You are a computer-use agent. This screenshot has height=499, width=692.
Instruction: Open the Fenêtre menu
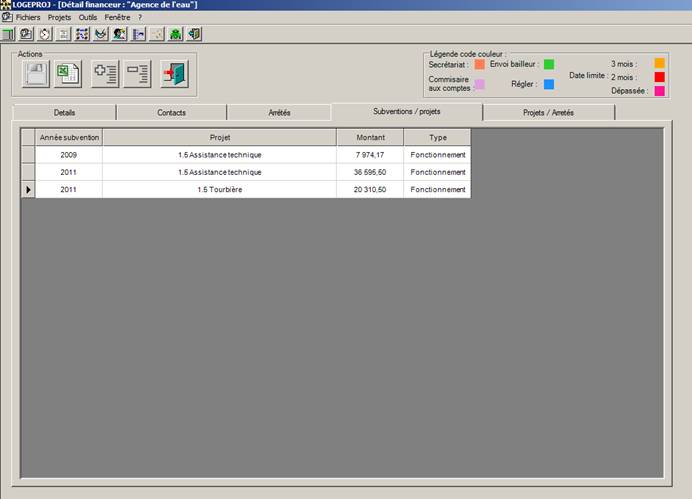tap(117, 18)
